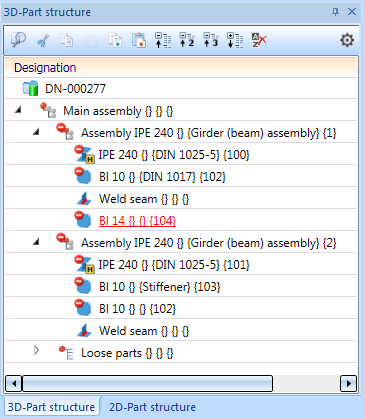Collapse structure to level 2 icon
This screenshot has width=365, height=419.
(187, 40)
